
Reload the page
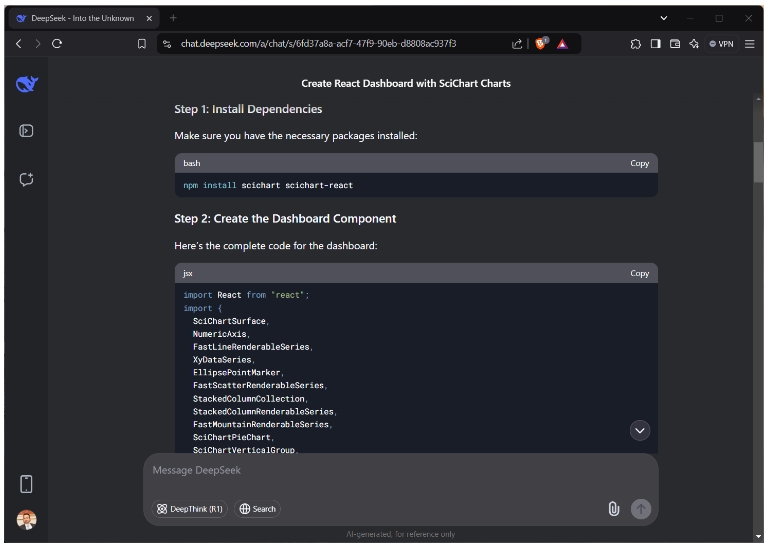pyautogui.click(x=57, y=44)
